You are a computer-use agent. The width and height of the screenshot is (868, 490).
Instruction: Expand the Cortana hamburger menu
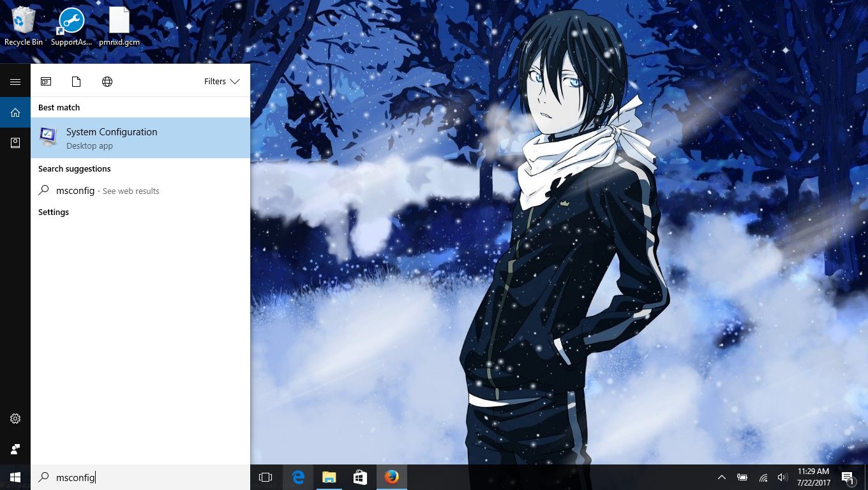[15, 82]
